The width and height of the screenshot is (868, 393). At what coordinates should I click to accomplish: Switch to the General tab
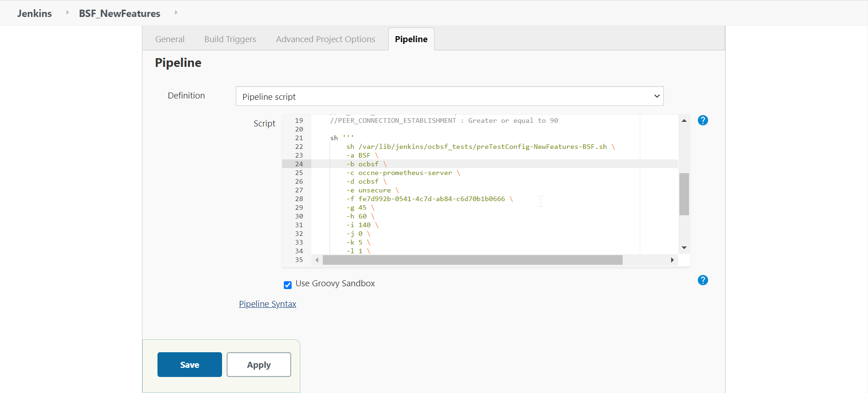pyautogui.click(x=170, y=39)
